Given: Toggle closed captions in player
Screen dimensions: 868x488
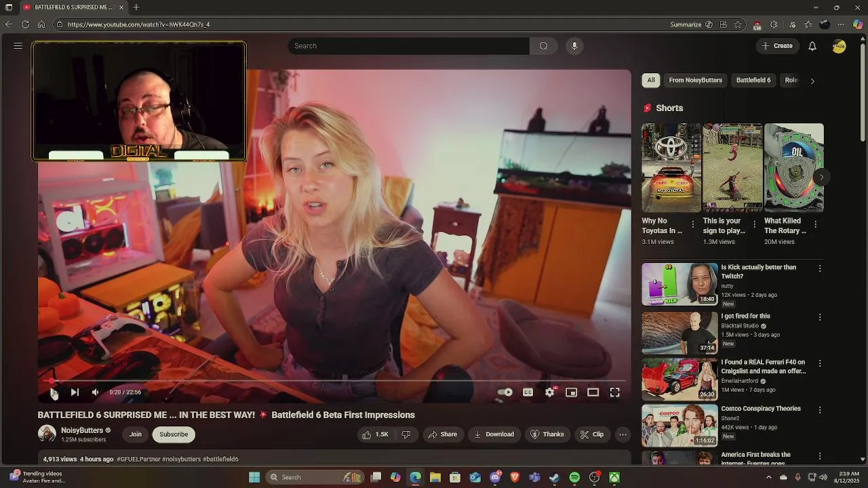Looking at the screenshot, I should (528, 392).
